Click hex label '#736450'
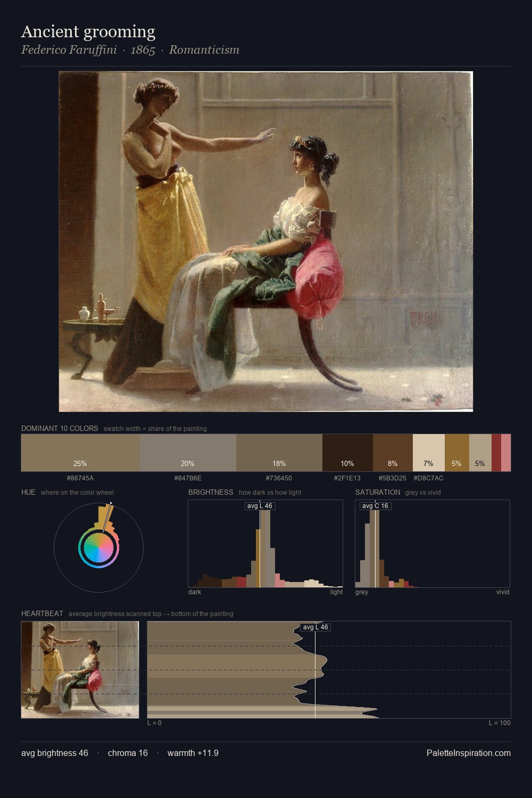This screenshot has width=532, height=798. pyautogui.click(x=279, y=478)
